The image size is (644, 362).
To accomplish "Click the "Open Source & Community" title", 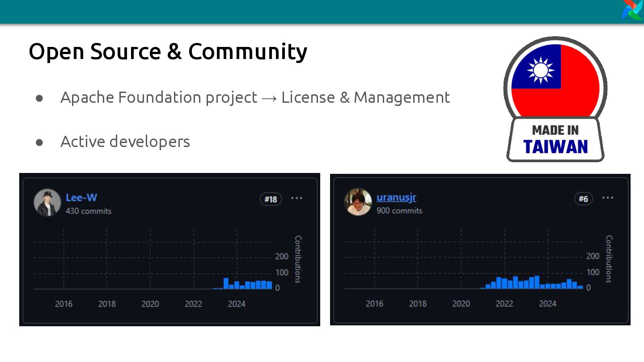I will (x=168, y=51).
